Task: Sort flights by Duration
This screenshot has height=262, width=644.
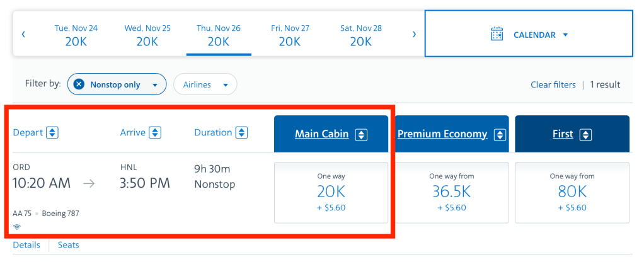Action: 241,133
